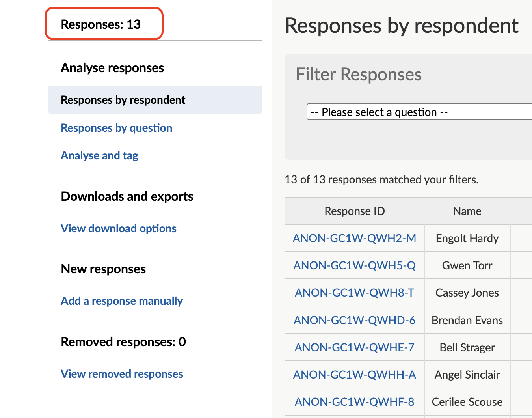Select the name Cassey Jones

click(x=467, y=293)
